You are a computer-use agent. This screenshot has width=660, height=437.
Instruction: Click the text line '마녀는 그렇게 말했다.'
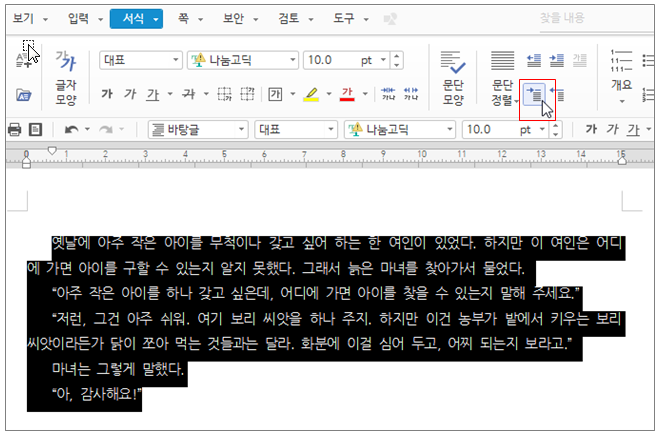tap(118, 369)
